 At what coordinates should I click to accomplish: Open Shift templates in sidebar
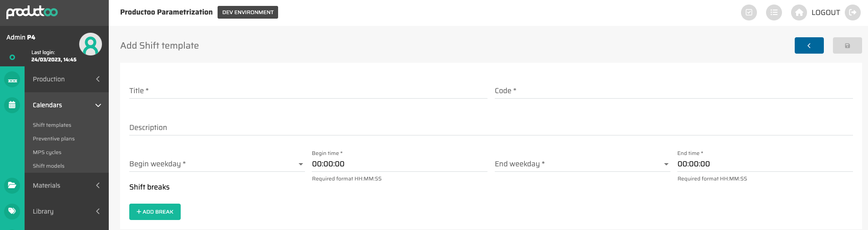pos(52,125)
